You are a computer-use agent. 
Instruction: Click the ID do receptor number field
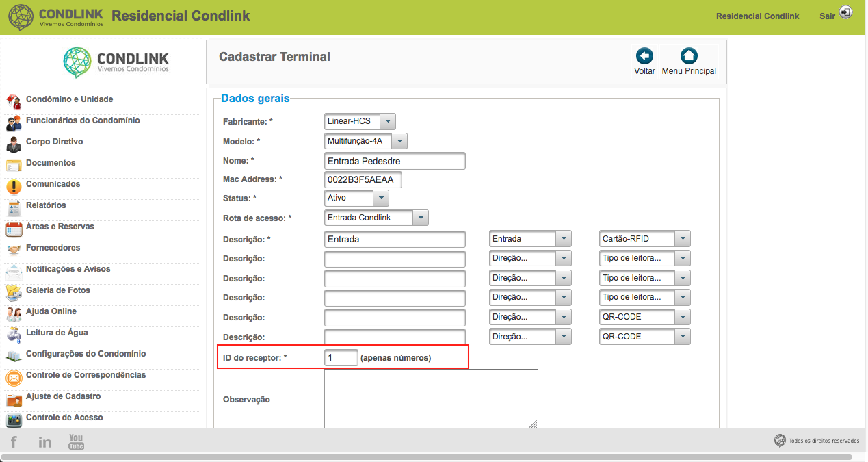pos(341,357)
